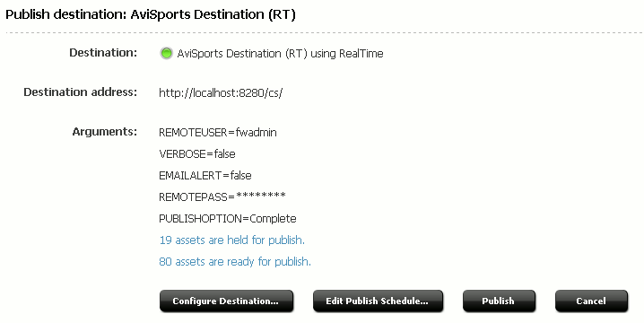
Task: Cancel the publish dialog
Action: [x=591, y=301]
